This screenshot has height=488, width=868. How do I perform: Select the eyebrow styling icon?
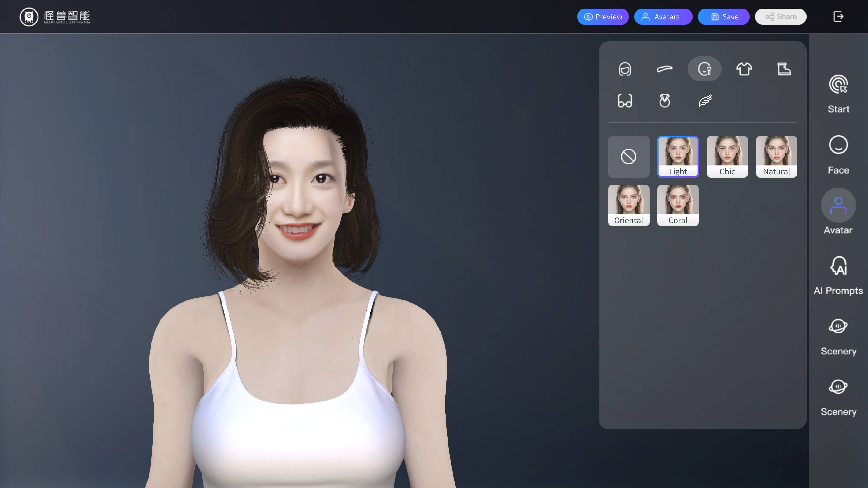tap(665, 68)
